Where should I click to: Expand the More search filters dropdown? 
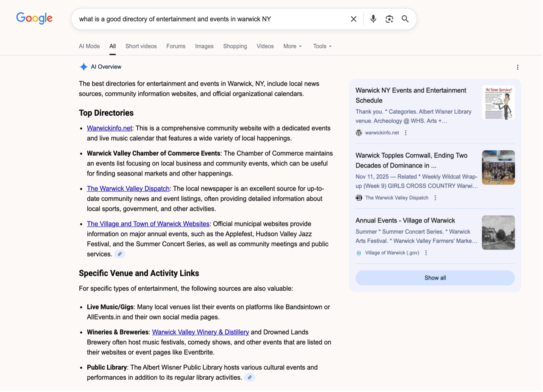[292, 46]
